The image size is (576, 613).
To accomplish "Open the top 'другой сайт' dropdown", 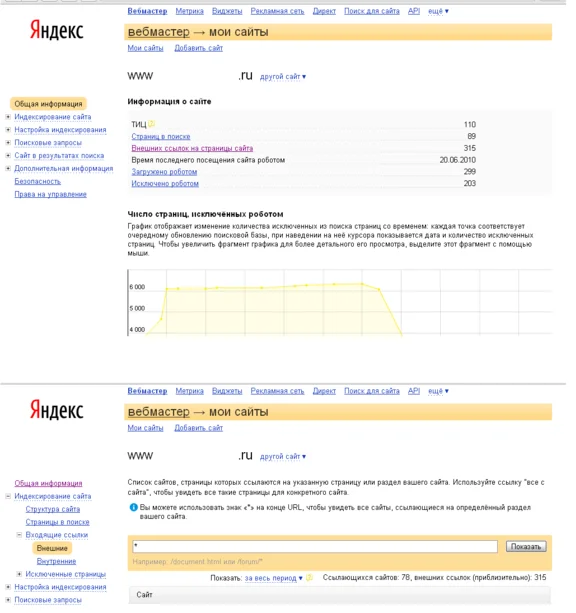I will 283,77.
